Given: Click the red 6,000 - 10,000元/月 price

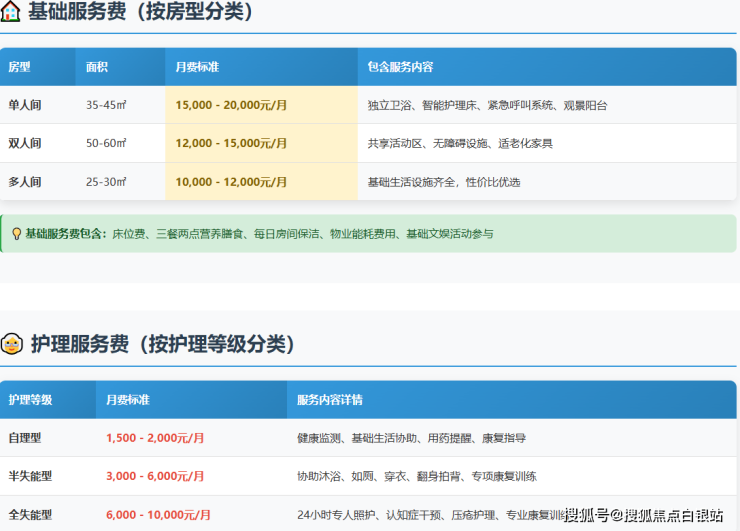Looking at the screenshot, I should pyautogui.click(x=158, y=515).
